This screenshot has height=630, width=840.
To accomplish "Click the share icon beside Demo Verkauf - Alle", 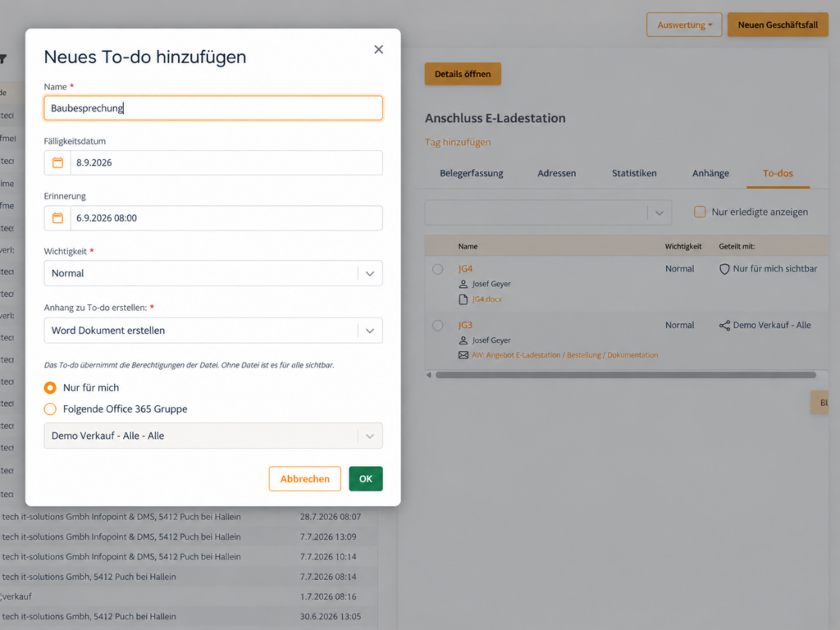I will pyautogui.click(x=724, y=325).
